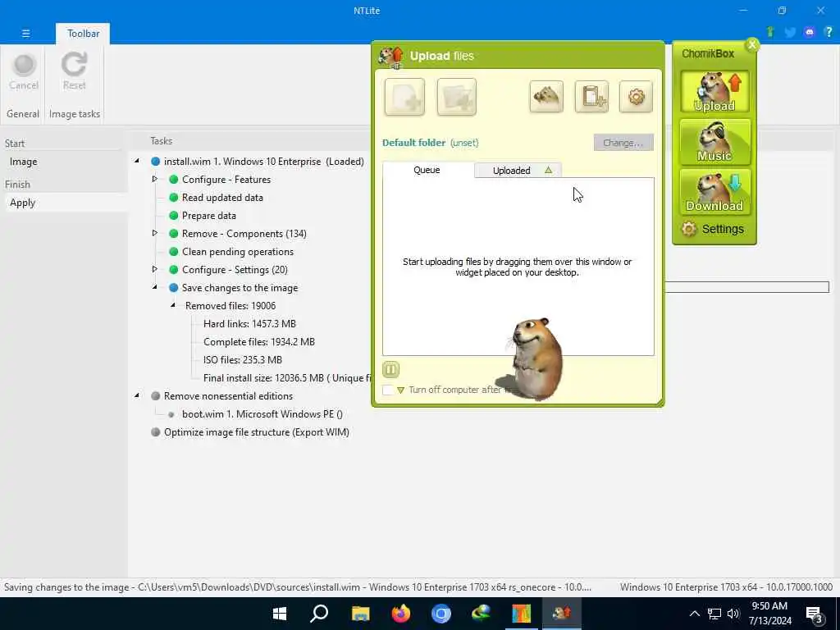Click the ChomikBox Music button
This screenshot has height=630, width=840.
[714, 142]
